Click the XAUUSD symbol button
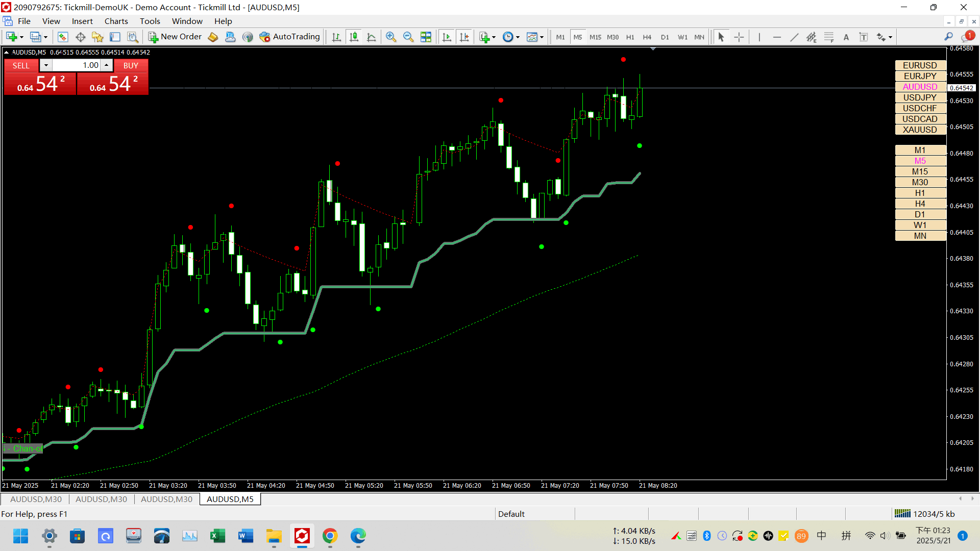This screenshot has width=980, height=551. pos(920,130)
